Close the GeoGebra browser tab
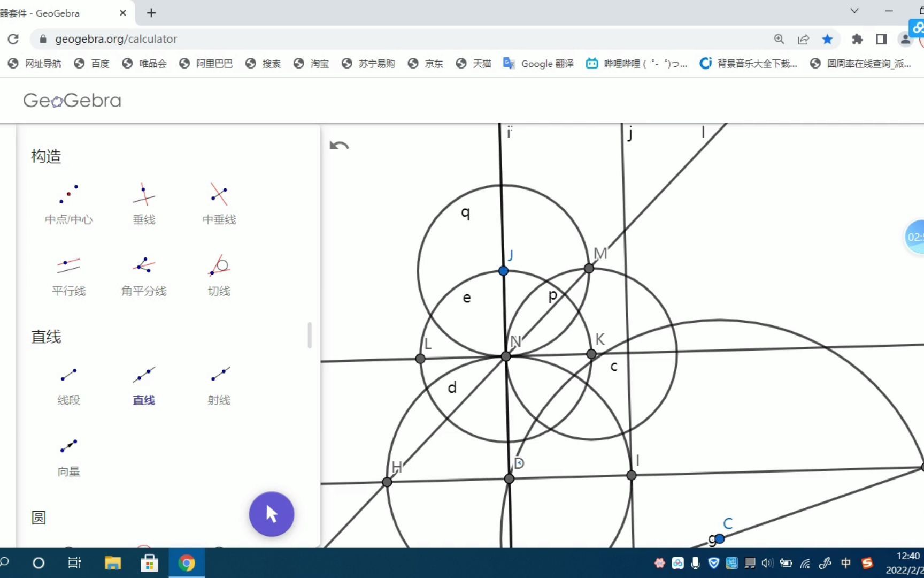The image size is (924, 578). point(122,13)
